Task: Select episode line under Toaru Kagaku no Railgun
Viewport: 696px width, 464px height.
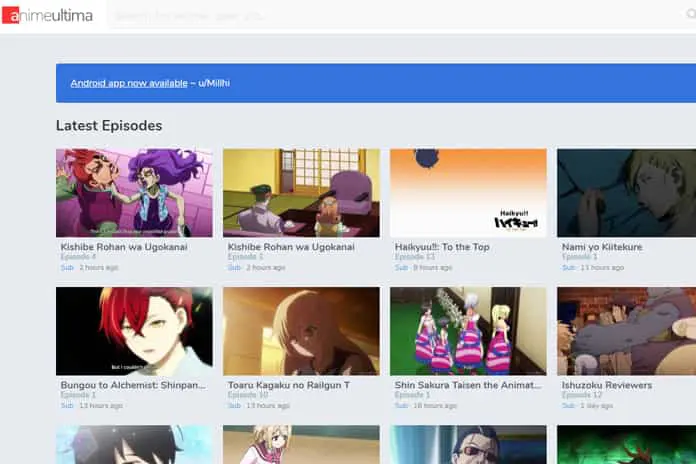Action: point(248,395)
